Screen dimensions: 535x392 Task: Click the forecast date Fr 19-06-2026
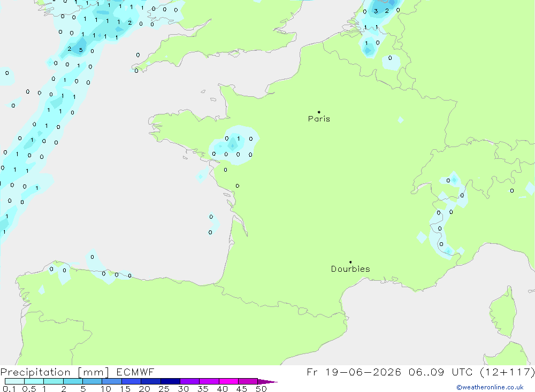[354, 372]
